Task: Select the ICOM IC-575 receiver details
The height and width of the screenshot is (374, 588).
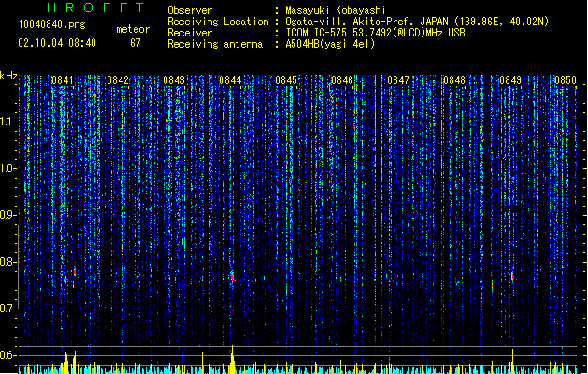Action: click(x=376, y=33)
